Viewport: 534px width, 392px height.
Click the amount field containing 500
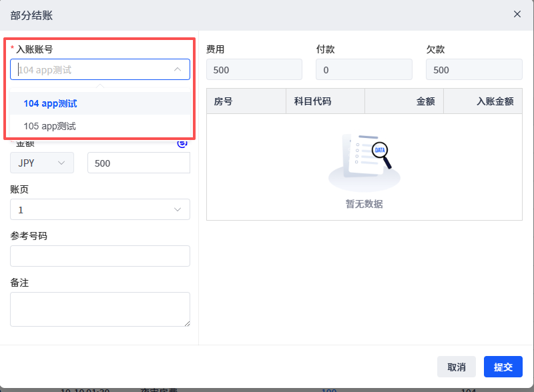pos(138,163)
